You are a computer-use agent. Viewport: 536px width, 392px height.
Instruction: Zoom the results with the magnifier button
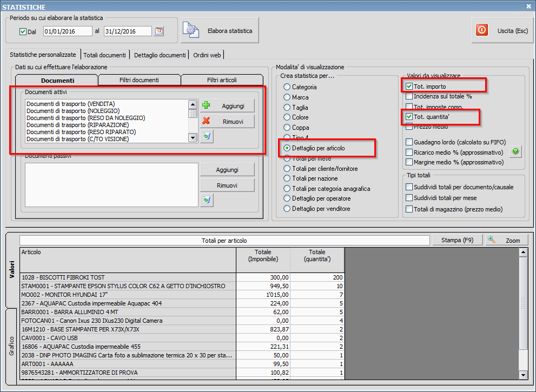507,240
